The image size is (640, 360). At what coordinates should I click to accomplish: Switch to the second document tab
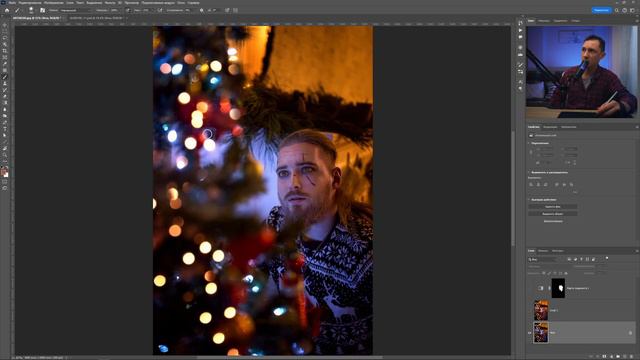(96, 18)
